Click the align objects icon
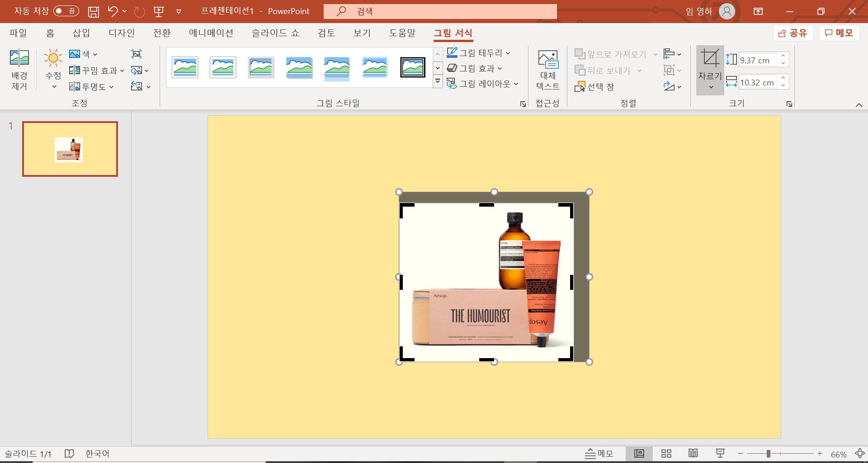The image size is (868, 463). 669,54
